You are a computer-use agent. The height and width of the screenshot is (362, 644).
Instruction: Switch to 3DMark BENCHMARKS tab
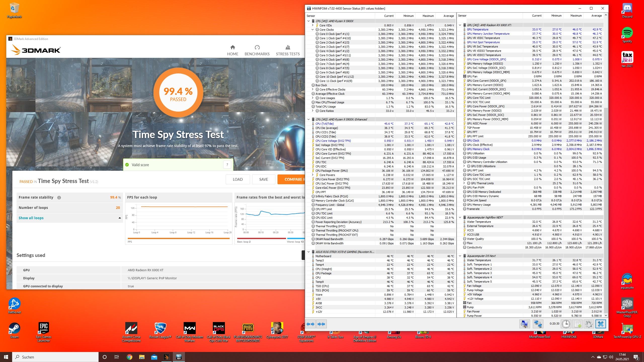coord(257,50)
